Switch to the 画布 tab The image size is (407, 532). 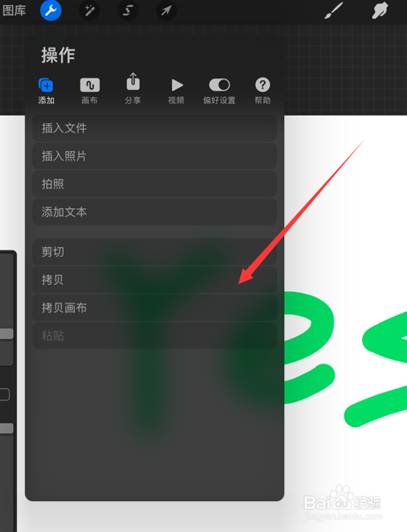pos(90,91)
